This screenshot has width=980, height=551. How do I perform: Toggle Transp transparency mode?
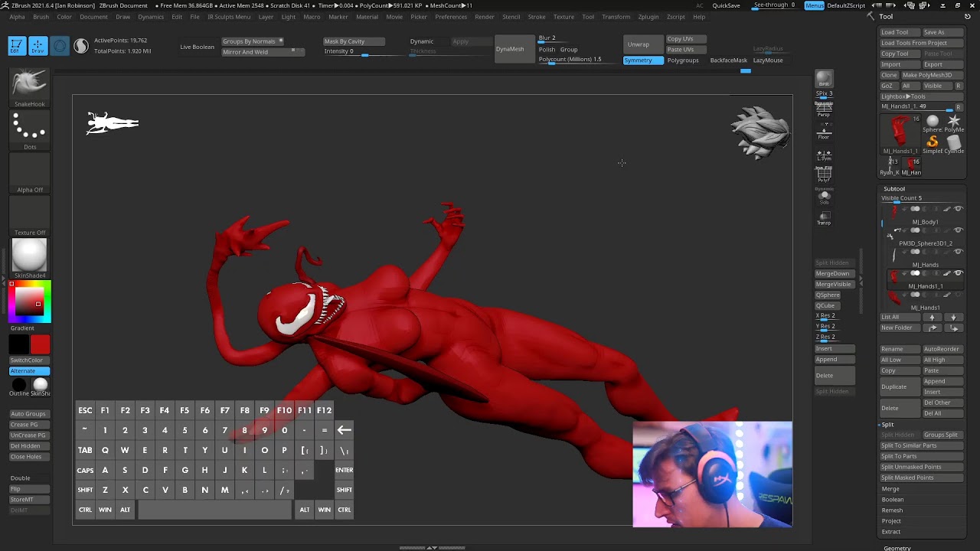click(824, 218)
